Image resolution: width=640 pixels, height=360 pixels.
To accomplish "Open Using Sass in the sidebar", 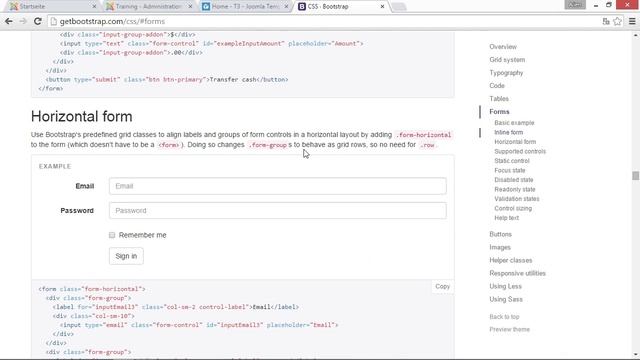I will 506,300.
